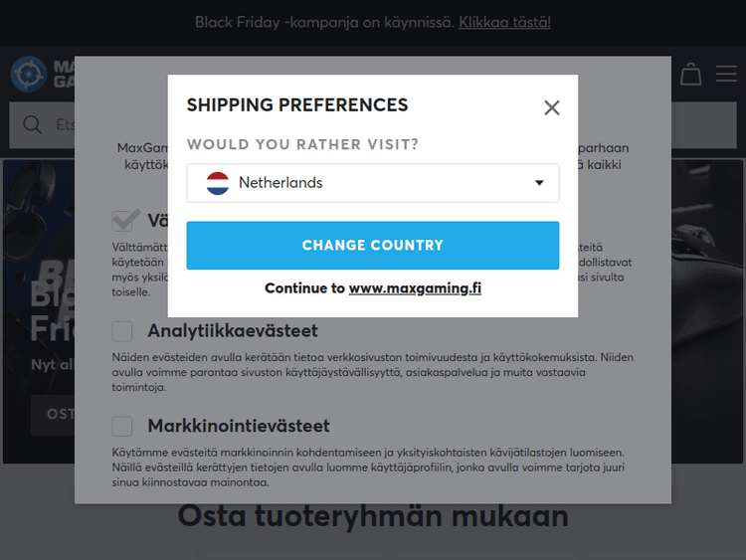Click the Markkinointievästeet label text

[x=239, y=426]
